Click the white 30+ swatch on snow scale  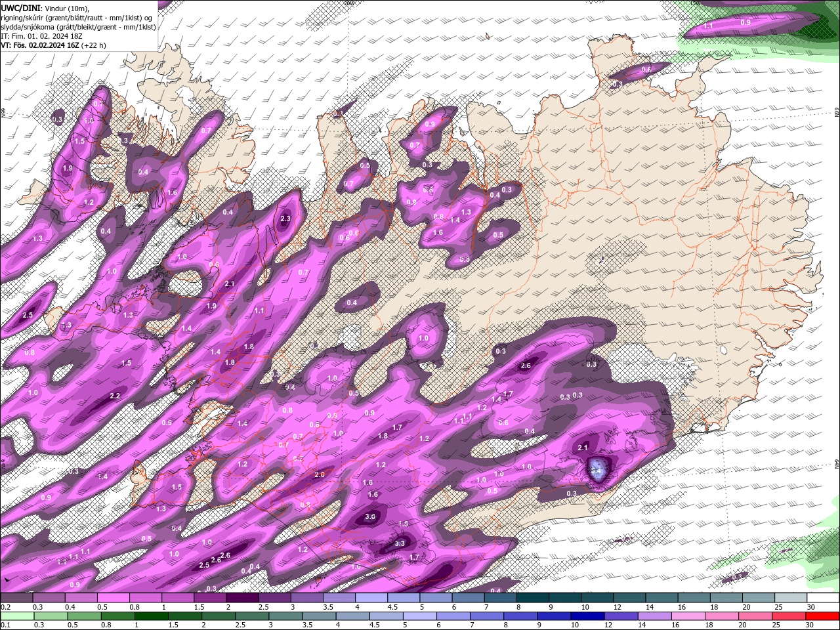tap(823, 598)
